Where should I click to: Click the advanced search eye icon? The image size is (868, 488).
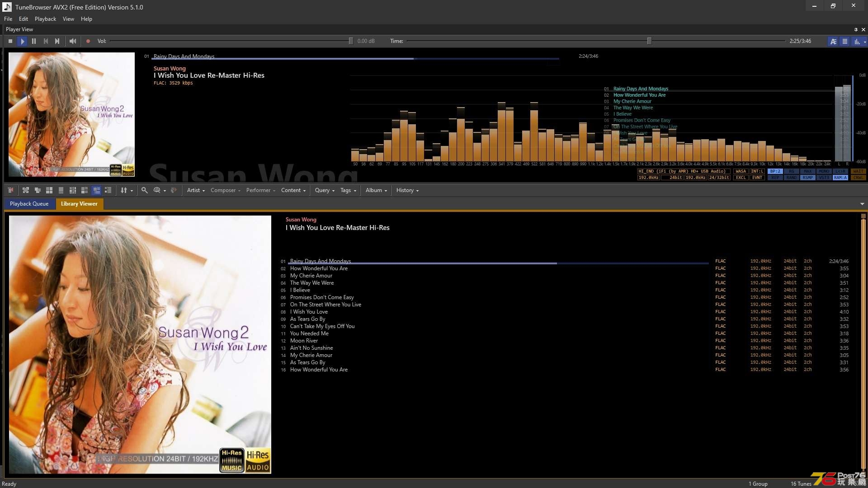[157, 190]
